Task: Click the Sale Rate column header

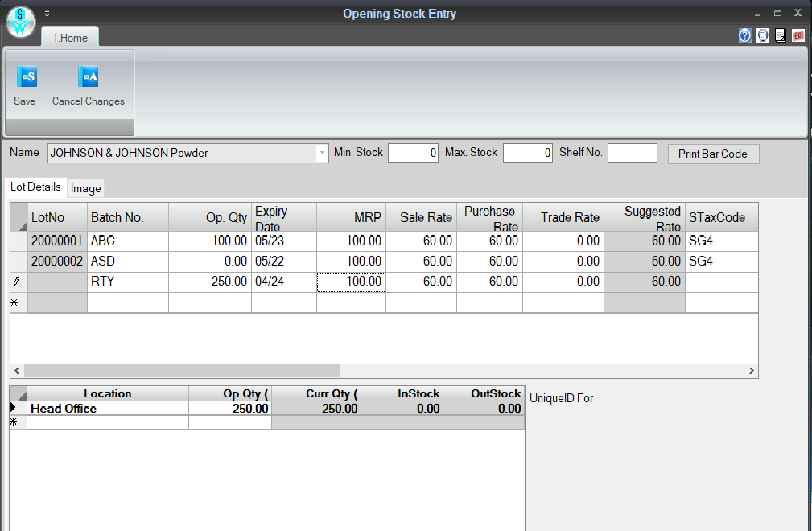Action: (421, 217)
